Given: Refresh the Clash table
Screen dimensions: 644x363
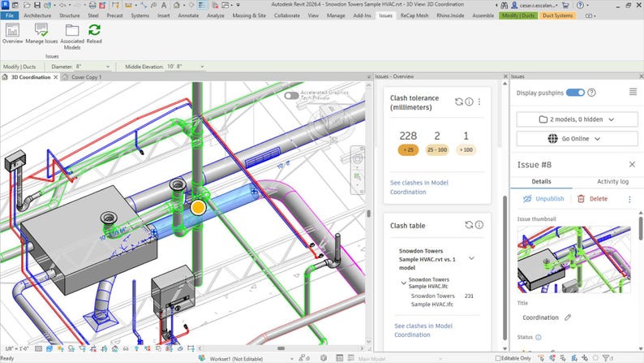Looking at the screenshot, I should [x=469, y=225].
